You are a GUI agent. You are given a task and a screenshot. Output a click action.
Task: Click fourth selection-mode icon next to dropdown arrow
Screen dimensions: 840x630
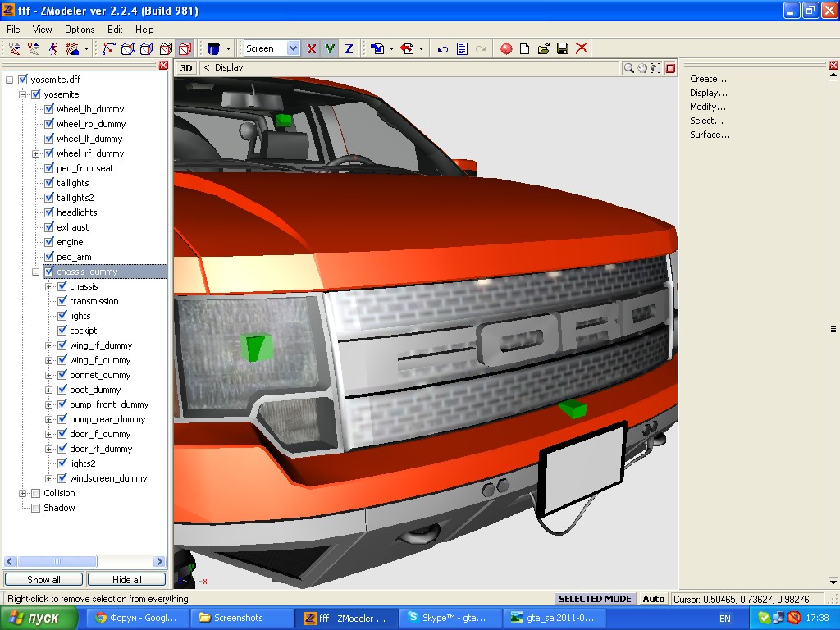pos(72,48)
